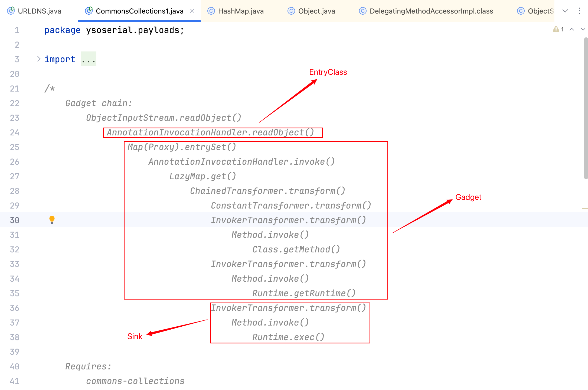The height and width of the screenshot is (390, 588).
Task: Switch to the URLDNS.java tab
Action: (39, 11)
